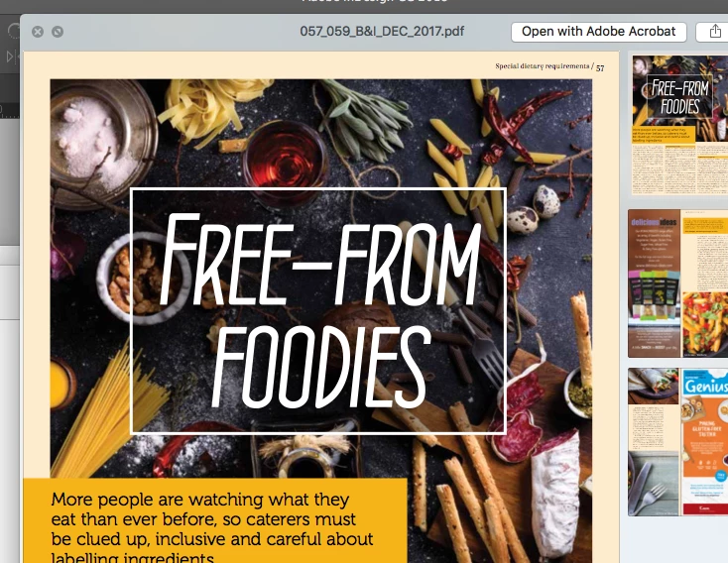The width and height of the screenshot is (728, 563).
Task: Click the rotate icon in InDesign's control panel
Action: [13, 31]
